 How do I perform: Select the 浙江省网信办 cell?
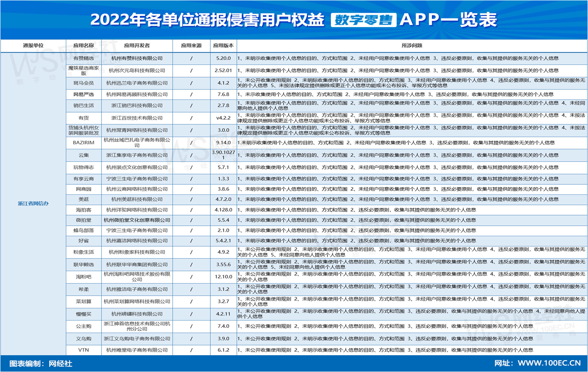click(x=33, y=204)
